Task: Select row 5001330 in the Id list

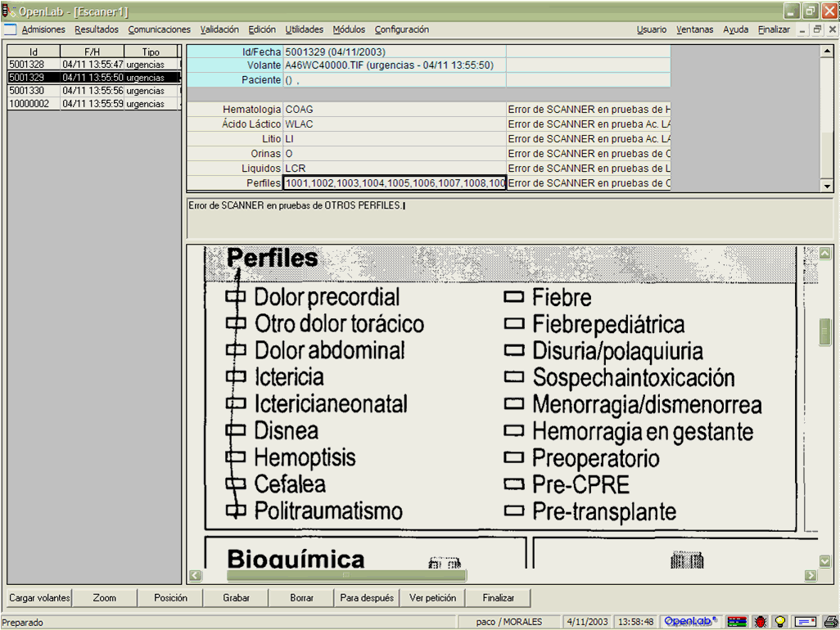Action: click(x=33, y=91)
